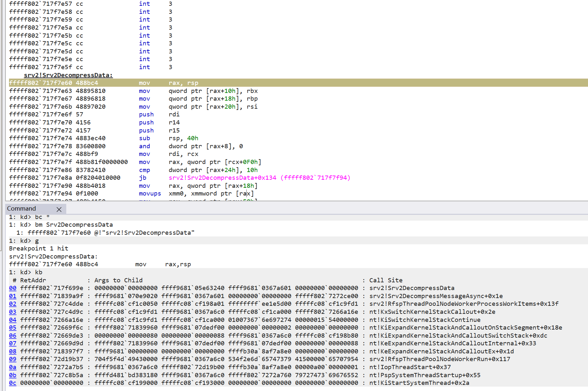Click breakpoint address line @!"srv2!Srv2DecompressData"
Screen dimensions: 588x391
[x=106, y=233]
